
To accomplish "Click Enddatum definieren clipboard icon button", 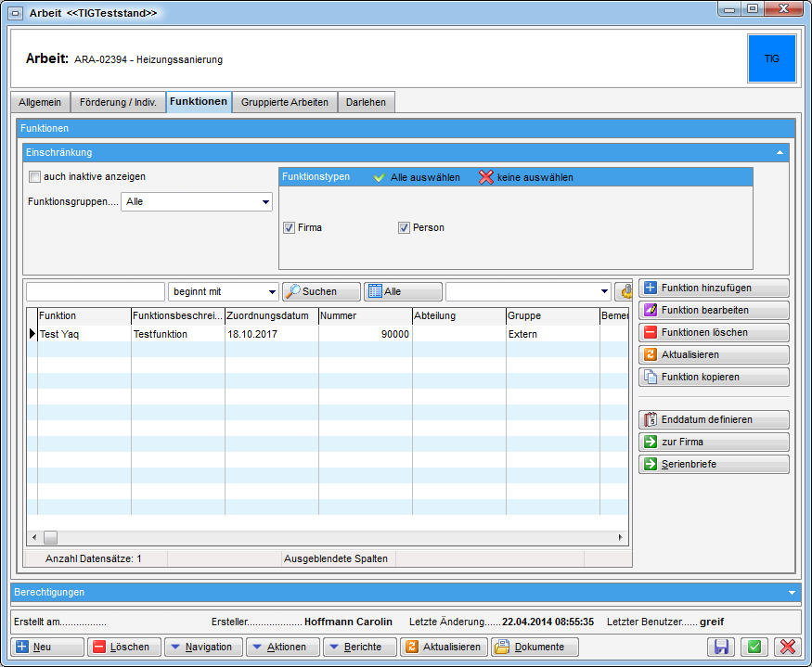I will (x=714, y=419).
